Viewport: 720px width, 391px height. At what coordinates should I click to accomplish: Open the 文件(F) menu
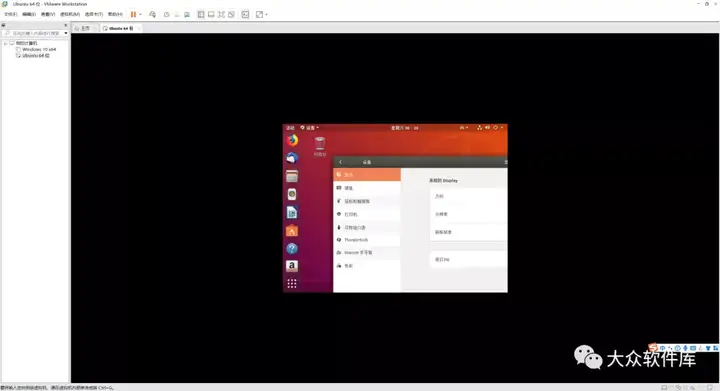pos(11,14)
